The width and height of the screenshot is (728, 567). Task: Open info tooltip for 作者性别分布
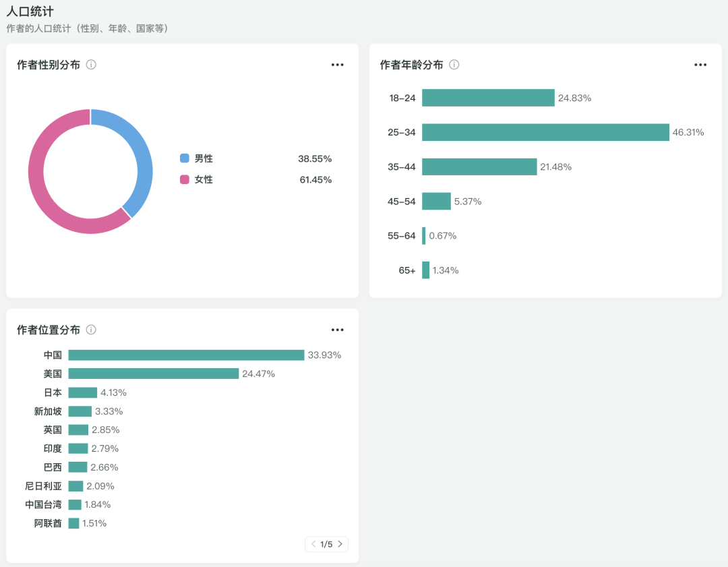click(x=91, y=65)
